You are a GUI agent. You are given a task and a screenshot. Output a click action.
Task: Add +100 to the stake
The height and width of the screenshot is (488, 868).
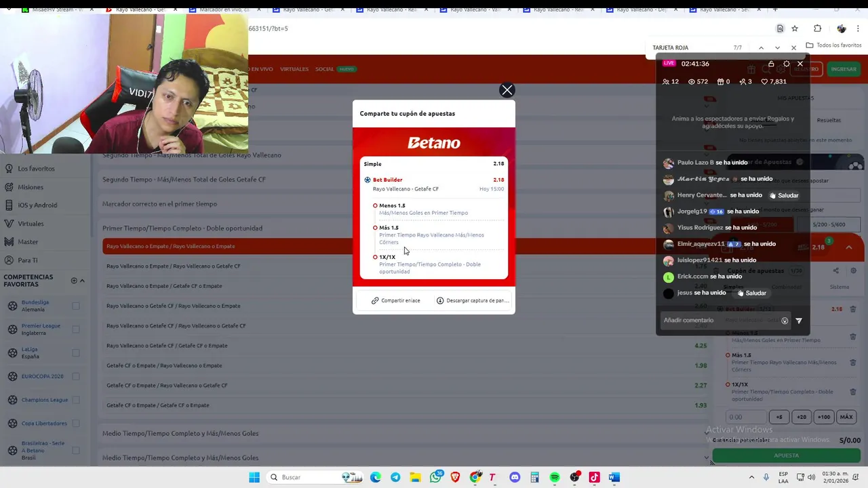click(824, 417)
